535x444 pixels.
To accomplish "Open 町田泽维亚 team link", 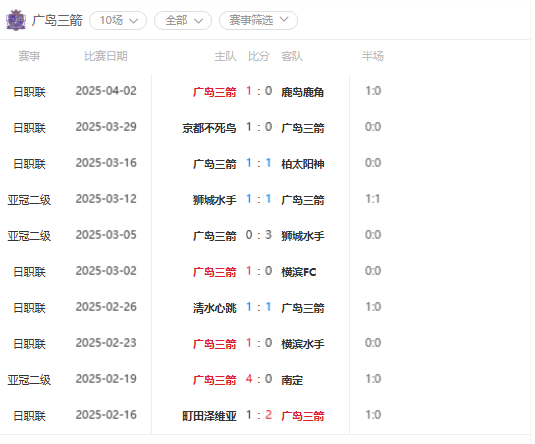I will (x=209, y=416).
